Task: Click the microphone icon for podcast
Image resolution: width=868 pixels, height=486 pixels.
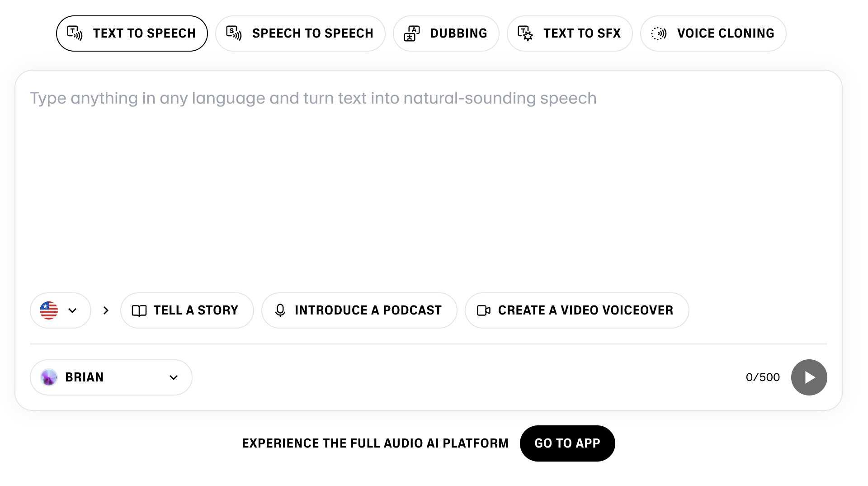Action: click(280, 310)
